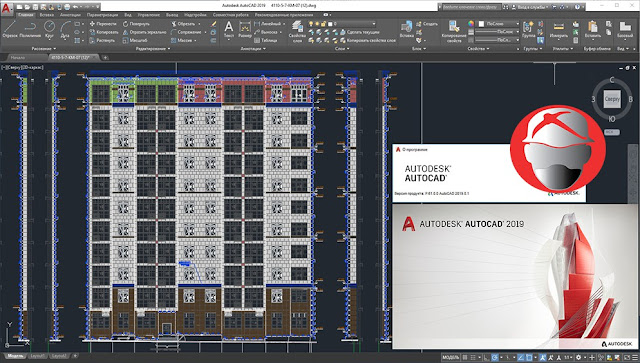Toggle МОДЕЛЬ space button in status bar
640x363 pixels.
(x=451, y=358)
